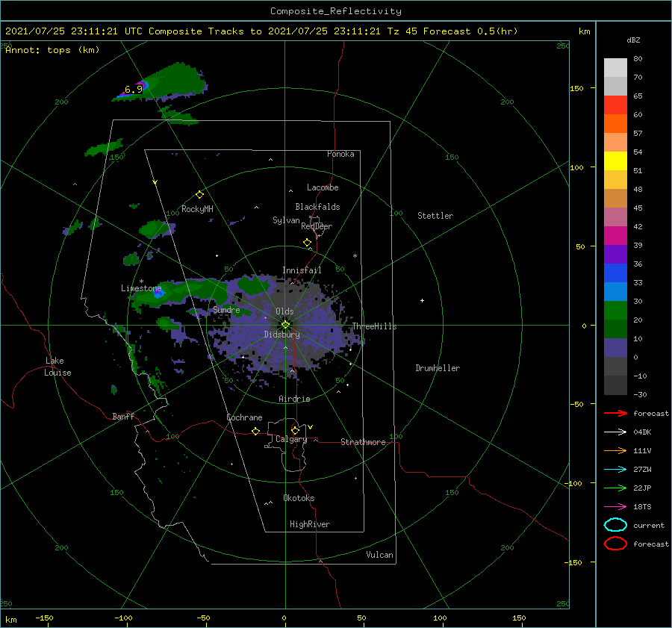Image resolution: width=672 pixels, height=628 pixels.
Task: Click the Olds town label
Action: 284,311
